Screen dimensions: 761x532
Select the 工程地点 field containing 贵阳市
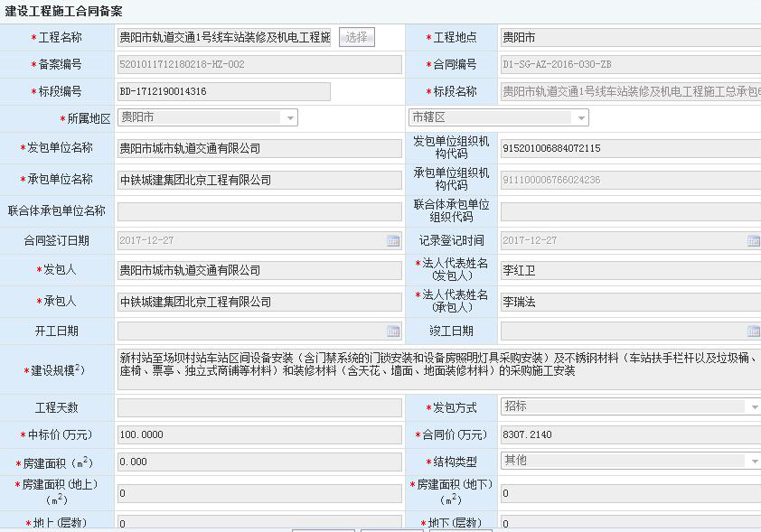point(630,38)
